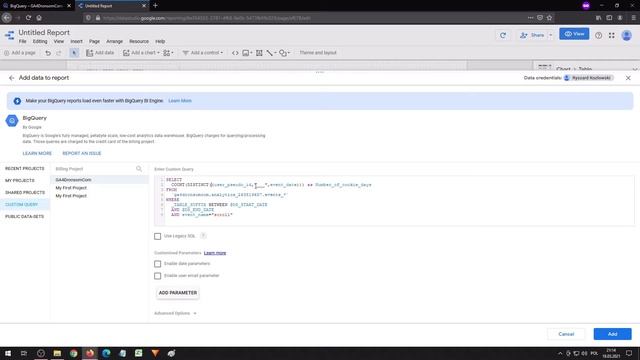640x360 pixels.
Task: Click the Google account avatar
Action: 627,36
